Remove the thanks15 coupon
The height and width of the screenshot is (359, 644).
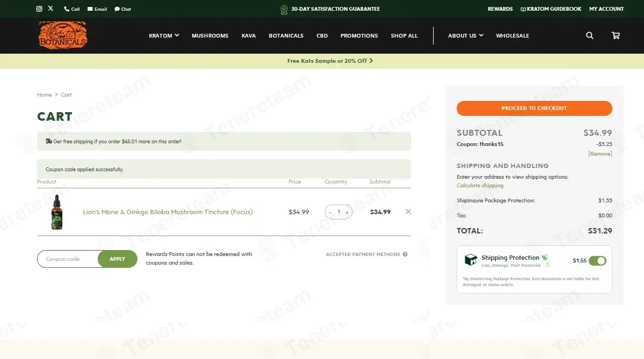pyautogui.click(x=600, y=153)
